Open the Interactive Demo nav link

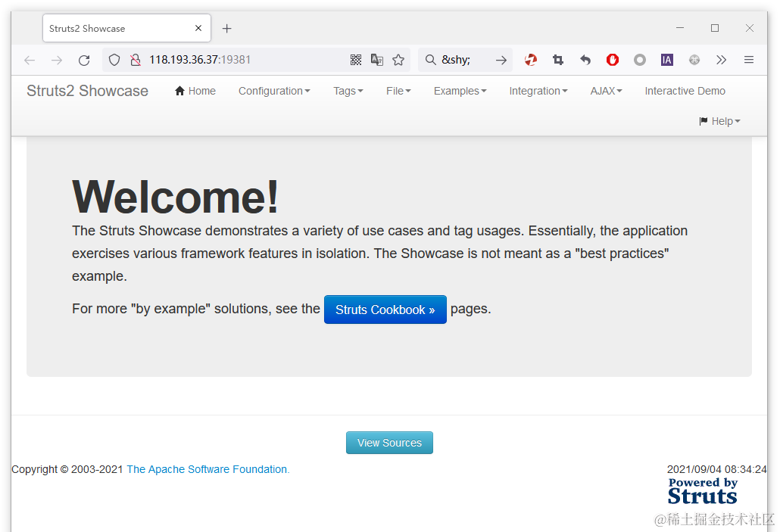(x=685, y=91)
